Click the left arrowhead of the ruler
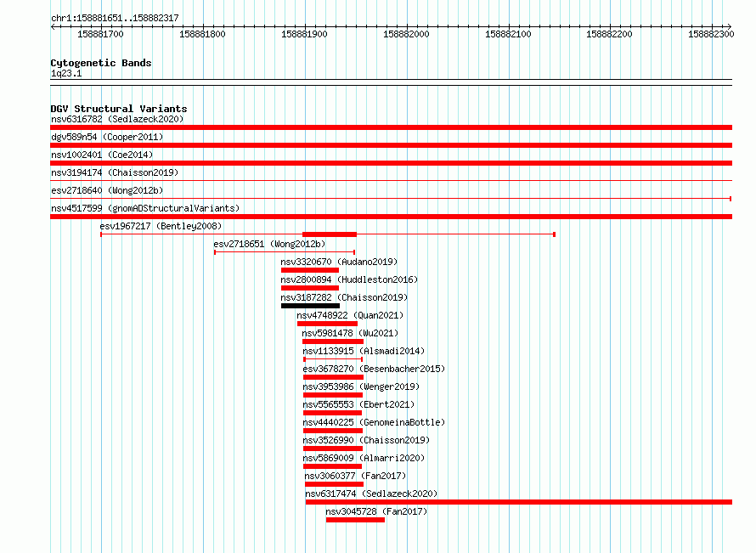The height and width of the screenshot is (553, 756). coord(53,26)
